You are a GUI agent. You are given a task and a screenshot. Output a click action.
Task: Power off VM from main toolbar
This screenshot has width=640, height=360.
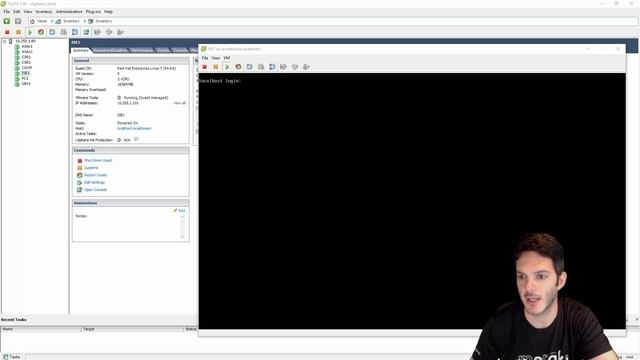pos(7,32)
